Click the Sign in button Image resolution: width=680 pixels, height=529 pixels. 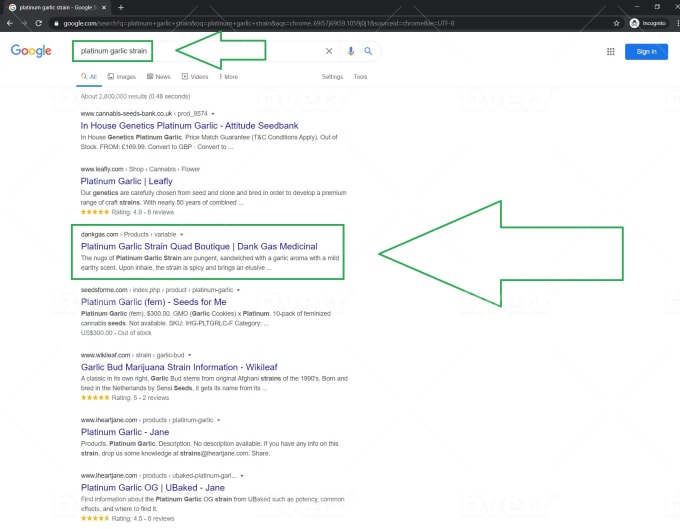pos(646,52)
